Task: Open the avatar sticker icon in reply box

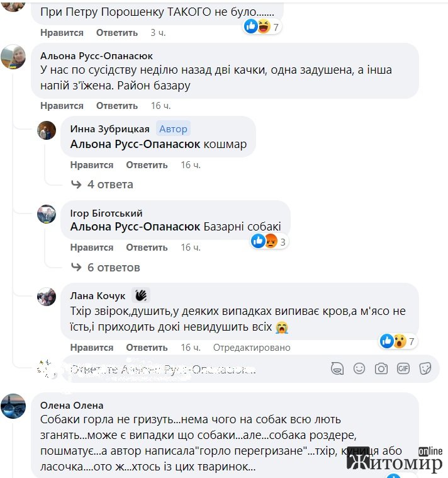Action: pyautogui.click(x=337, y=368)
